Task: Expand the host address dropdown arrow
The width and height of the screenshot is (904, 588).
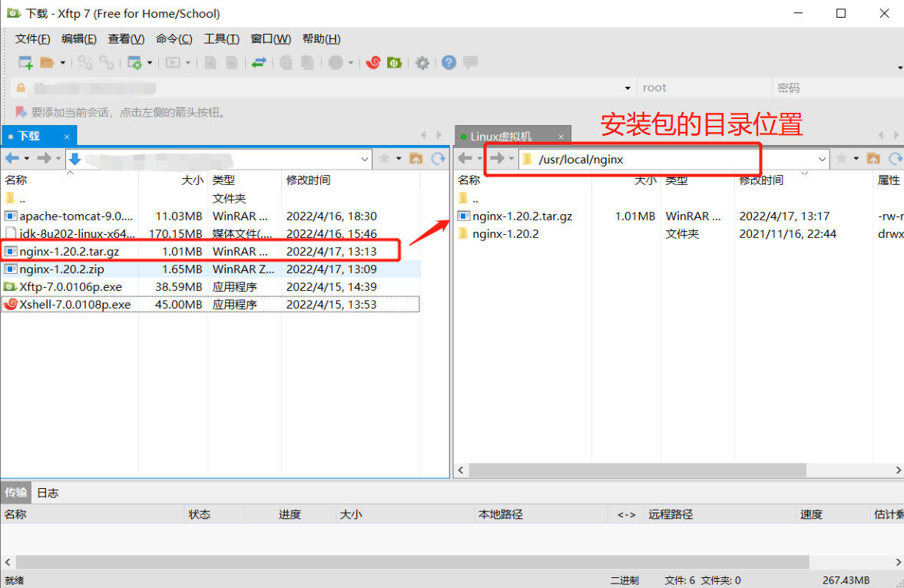Action: (628, 88)
